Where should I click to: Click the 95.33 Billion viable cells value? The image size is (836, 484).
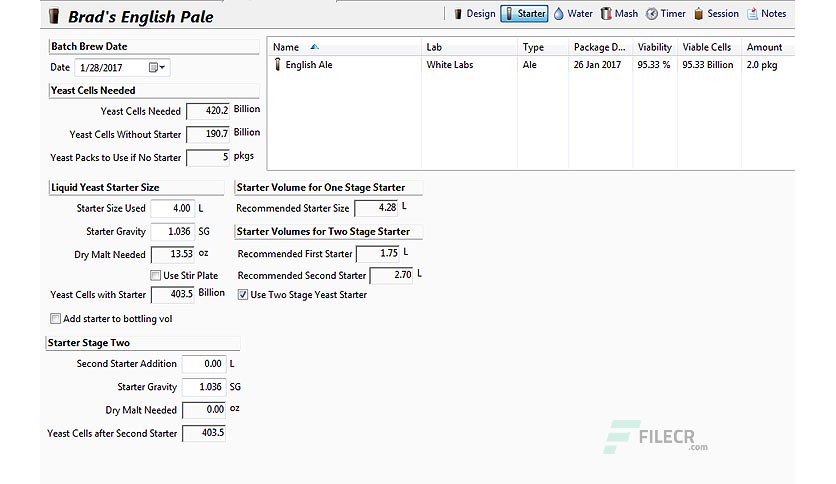708,64
